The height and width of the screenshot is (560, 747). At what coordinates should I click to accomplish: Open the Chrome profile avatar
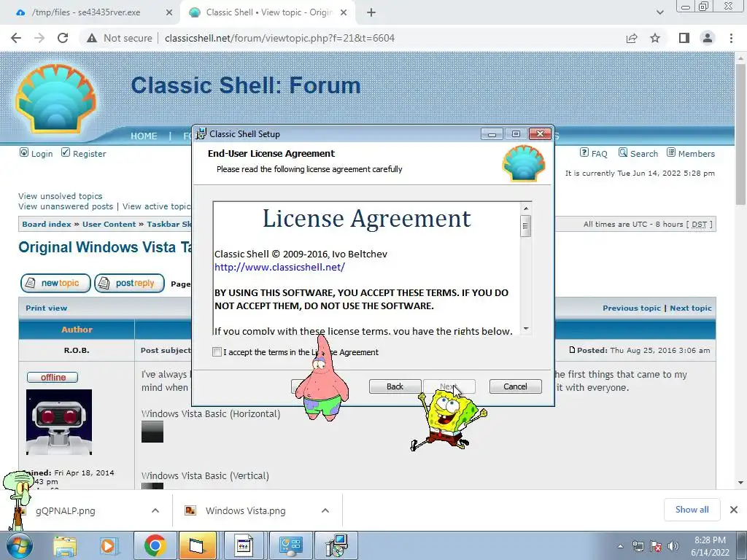tap(708, 38)
